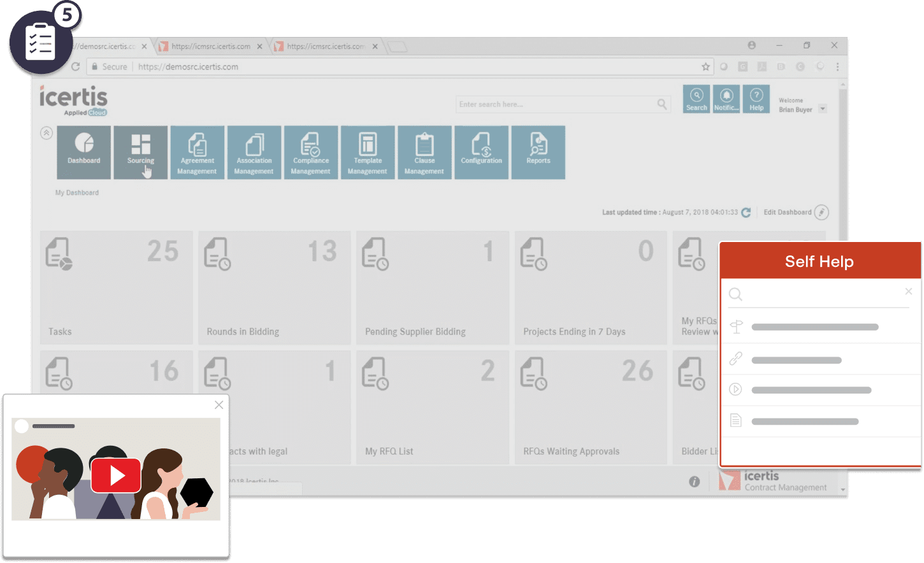Open the Rounds in Bidding card

point(274,287)
